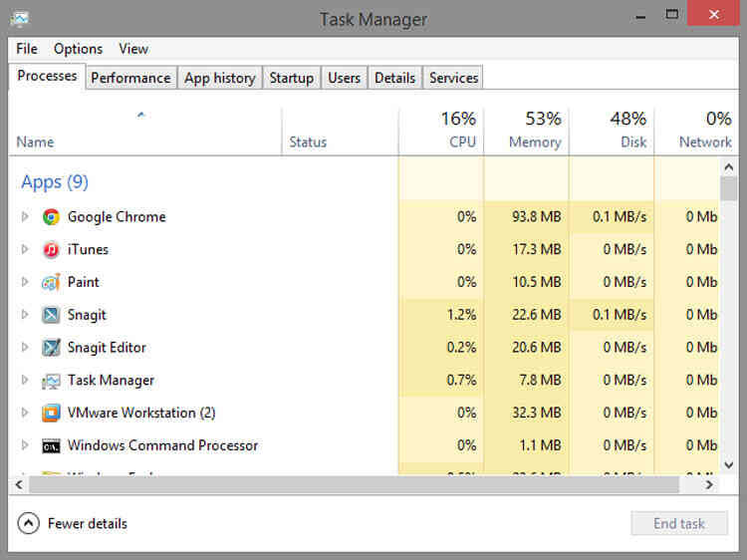Open the Options menu

coord(78,49)
